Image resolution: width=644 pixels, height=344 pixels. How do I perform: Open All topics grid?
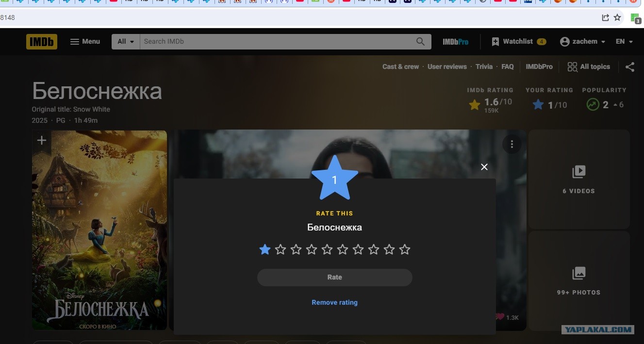coord(589,67)
